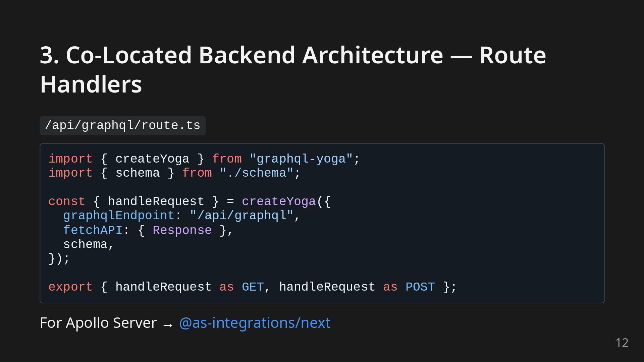Open the @as-integrations/next link
Image resolution: width=644 pixels, height=362 pixels.
coord(255,323)
